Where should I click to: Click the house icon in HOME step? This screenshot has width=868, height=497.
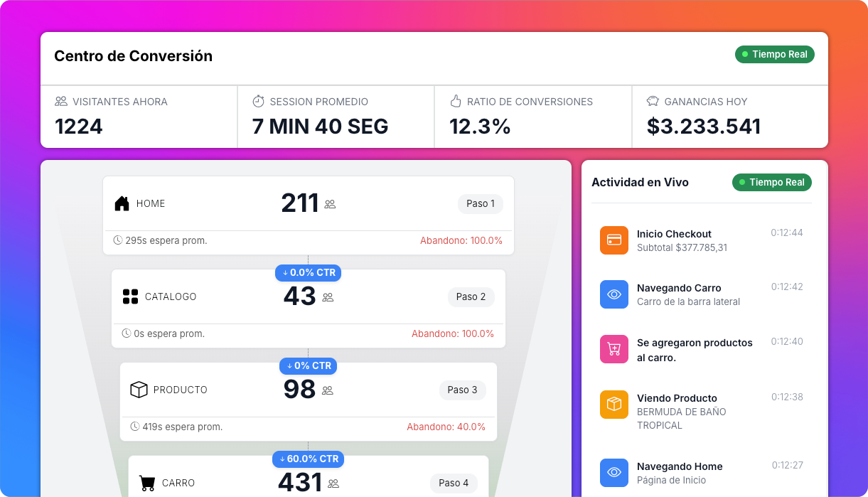pos(122,203)
